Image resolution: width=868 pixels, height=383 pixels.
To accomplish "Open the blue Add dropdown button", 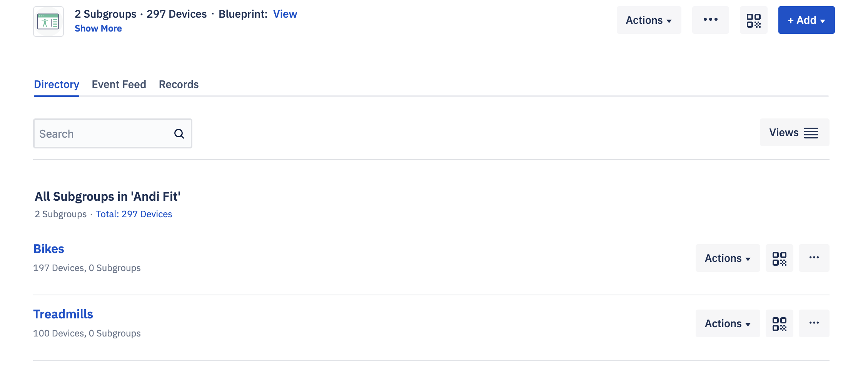I will pos(806,20).
